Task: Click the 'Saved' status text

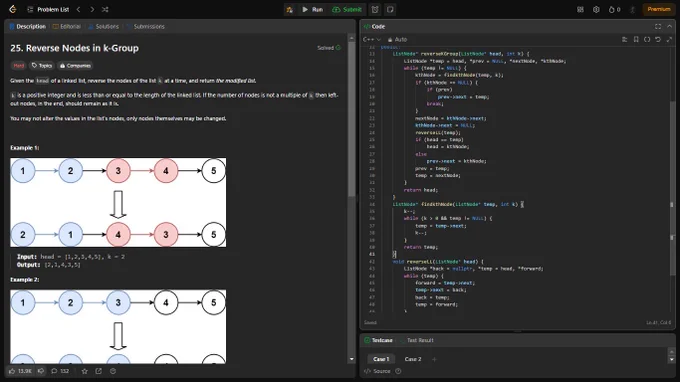Action: click(370, 323)
